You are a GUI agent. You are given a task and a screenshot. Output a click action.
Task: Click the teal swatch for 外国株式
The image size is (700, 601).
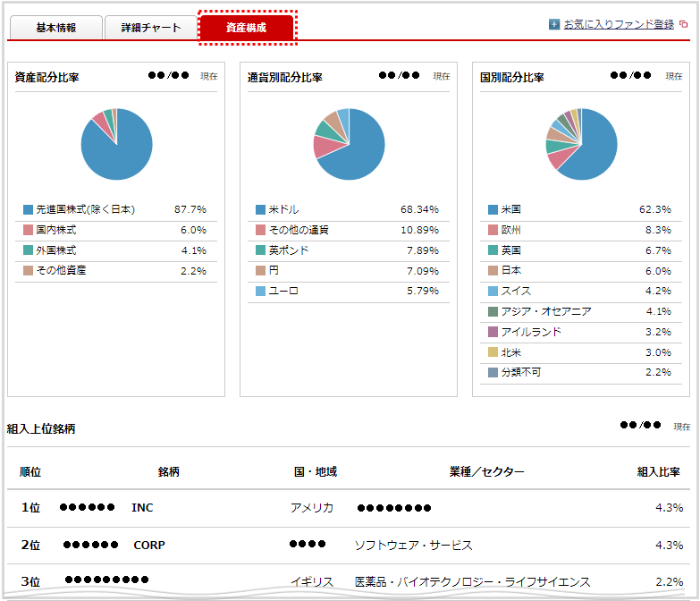pyautogui.click(x=28, y=250)
